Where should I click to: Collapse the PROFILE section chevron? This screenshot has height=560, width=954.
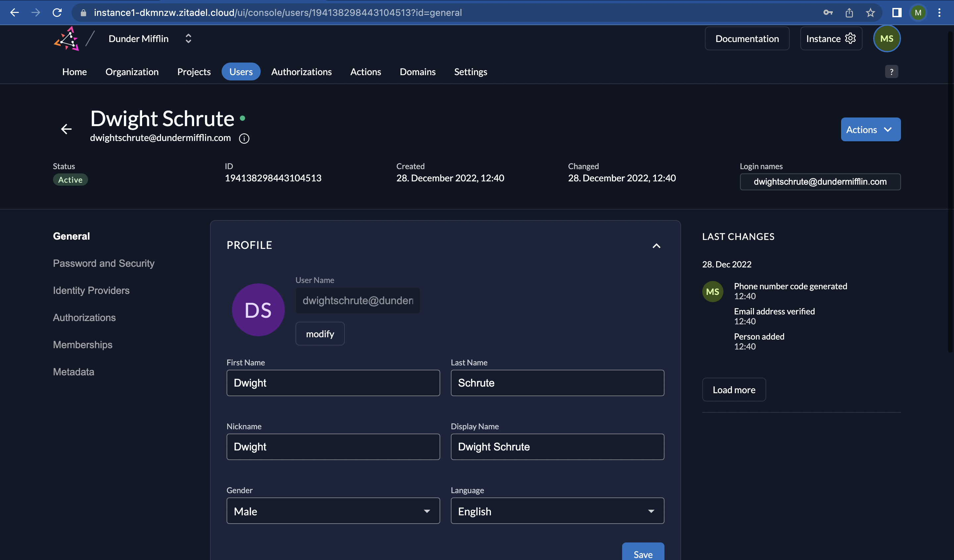pos(656,246)
